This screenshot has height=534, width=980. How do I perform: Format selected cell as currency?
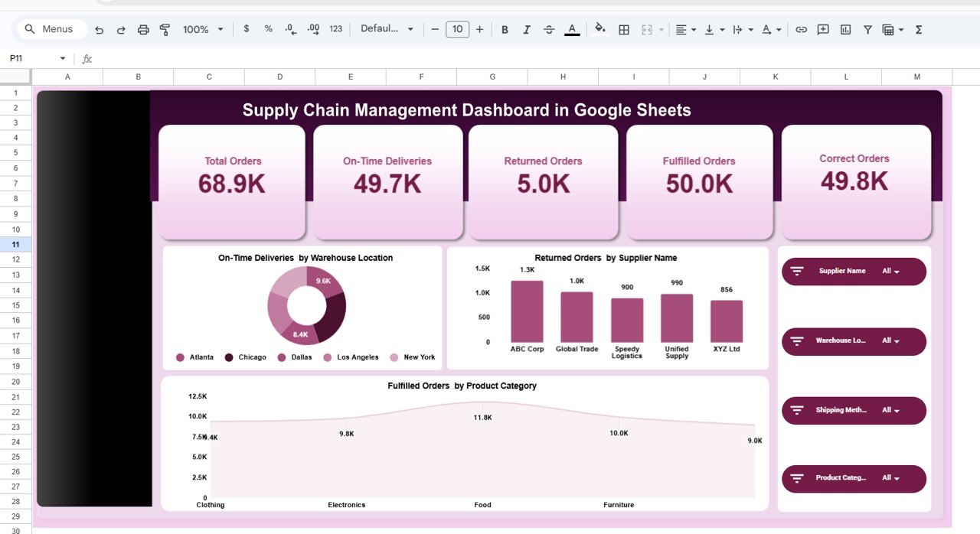(x=246, y=29)
